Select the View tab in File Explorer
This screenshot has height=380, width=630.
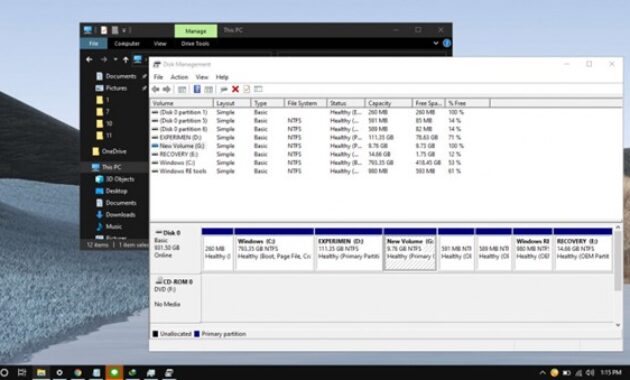(160, 43)
